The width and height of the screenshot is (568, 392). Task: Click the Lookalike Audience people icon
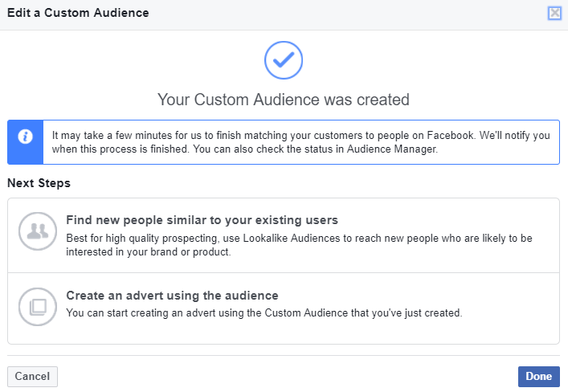[x=37, y=232]
